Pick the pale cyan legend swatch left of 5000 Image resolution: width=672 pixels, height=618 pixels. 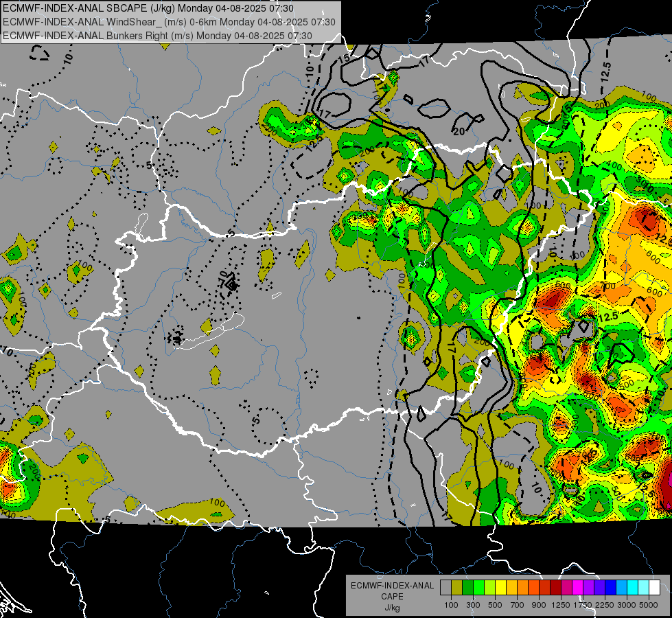(x=644, y=588)
